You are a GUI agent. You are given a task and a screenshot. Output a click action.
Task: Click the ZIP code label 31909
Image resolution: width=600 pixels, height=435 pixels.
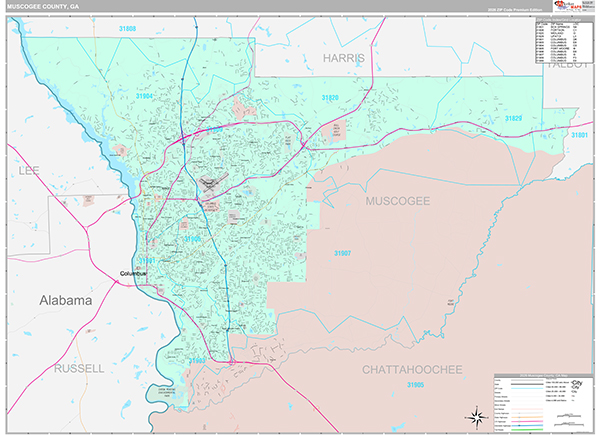pos(215,130)
